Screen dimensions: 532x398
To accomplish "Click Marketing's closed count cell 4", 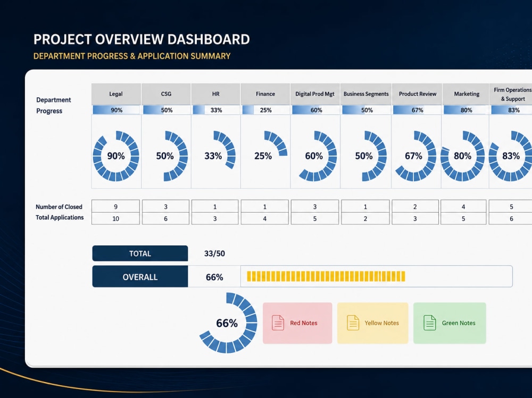I will click(463, 207).
